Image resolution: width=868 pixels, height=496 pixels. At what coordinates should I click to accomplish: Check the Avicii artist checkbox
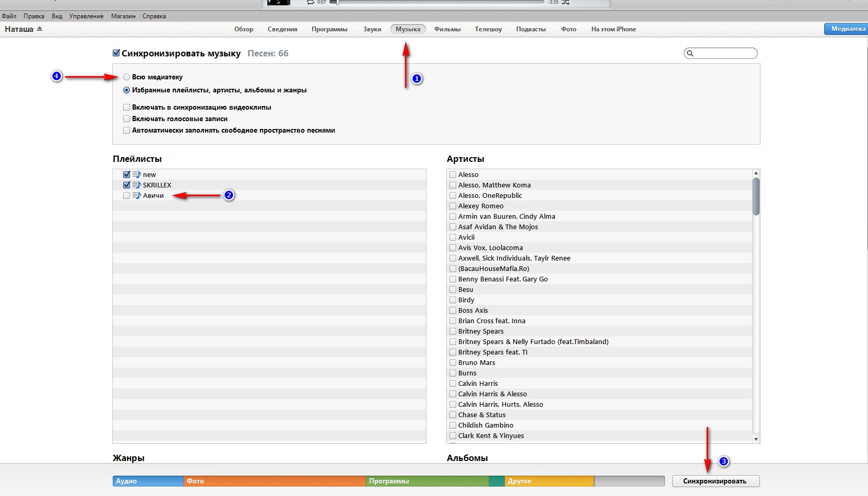pos(453,237)
